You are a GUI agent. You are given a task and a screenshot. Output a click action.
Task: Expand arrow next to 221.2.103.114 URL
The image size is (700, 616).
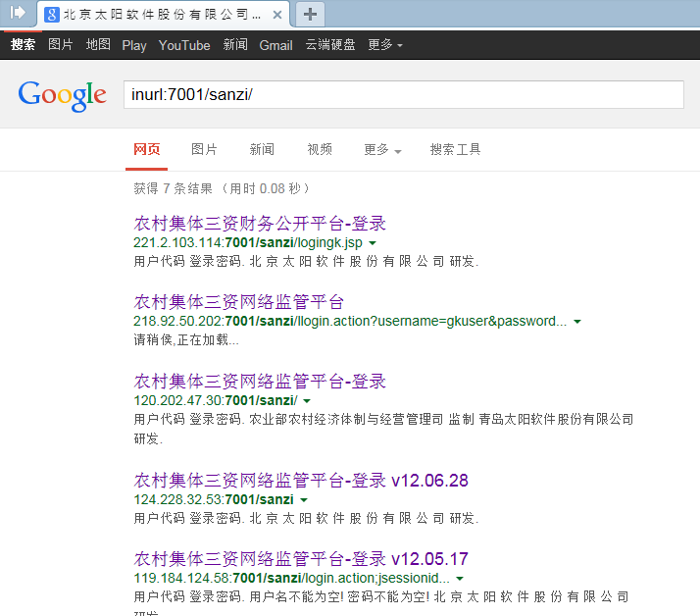coord(373,243)
